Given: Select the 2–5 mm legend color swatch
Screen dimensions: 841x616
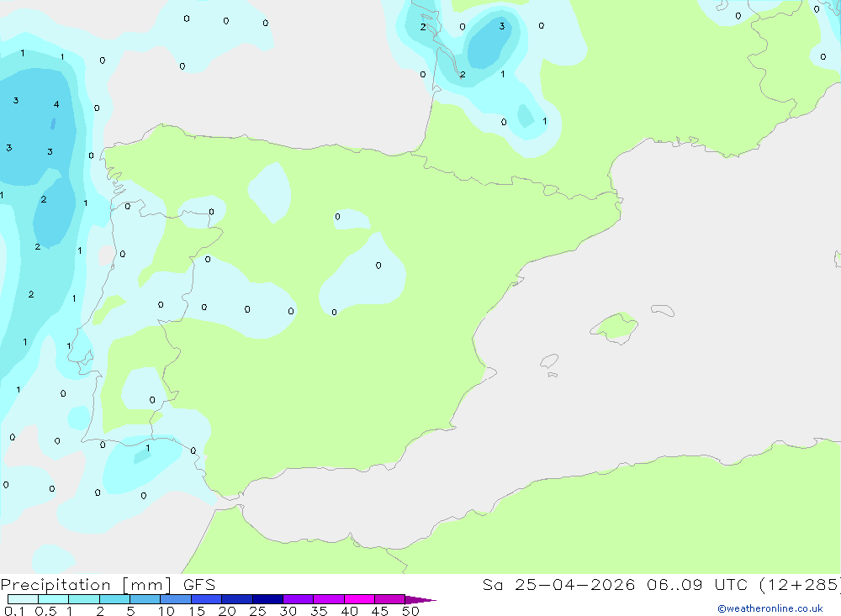Looking at the screenshot, I should click(114, 599).
